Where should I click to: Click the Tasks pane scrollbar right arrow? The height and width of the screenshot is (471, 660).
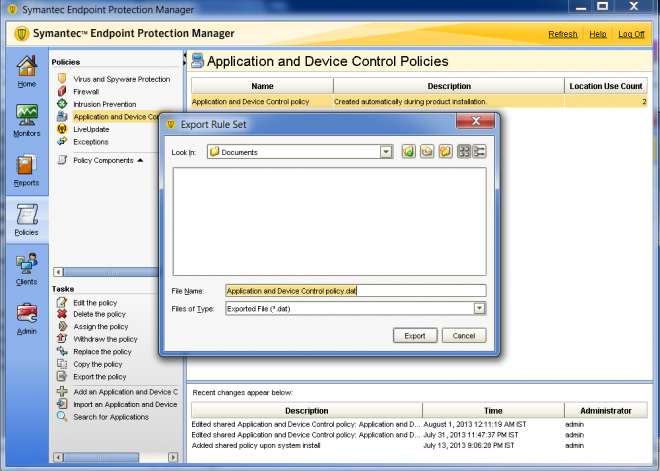173,457
